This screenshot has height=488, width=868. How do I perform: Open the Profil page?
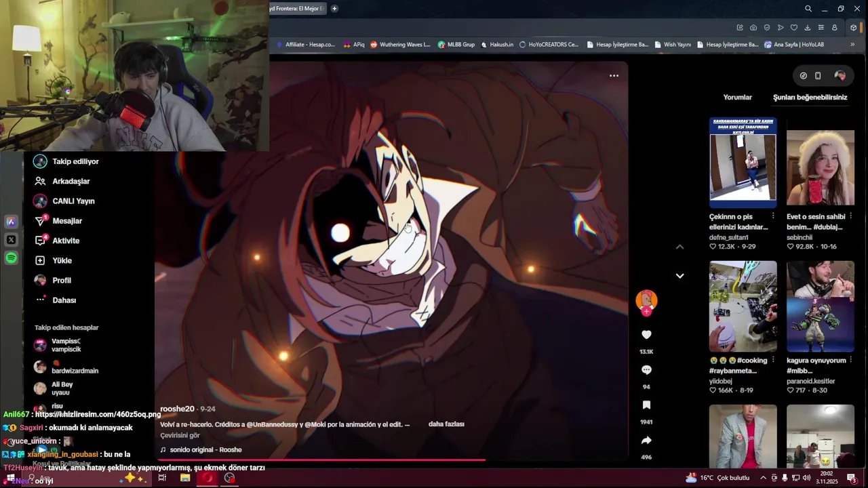coord(52,280)
